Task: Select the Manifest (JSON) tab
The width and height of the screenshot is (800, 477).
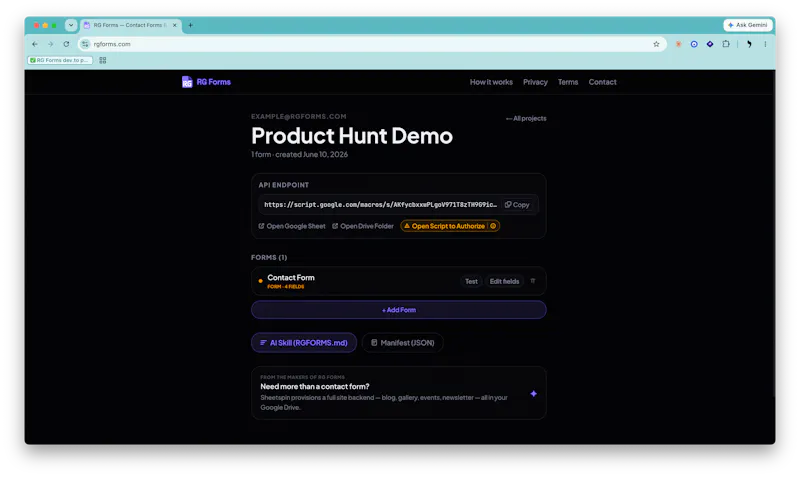Action: (x=402, y=343)
